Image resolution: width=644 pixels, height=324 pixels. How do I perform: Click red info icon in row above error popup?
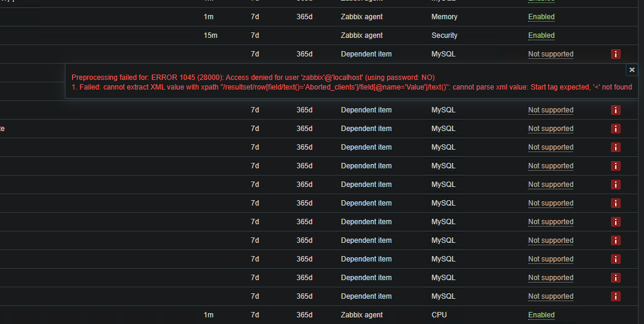point(615,54)
